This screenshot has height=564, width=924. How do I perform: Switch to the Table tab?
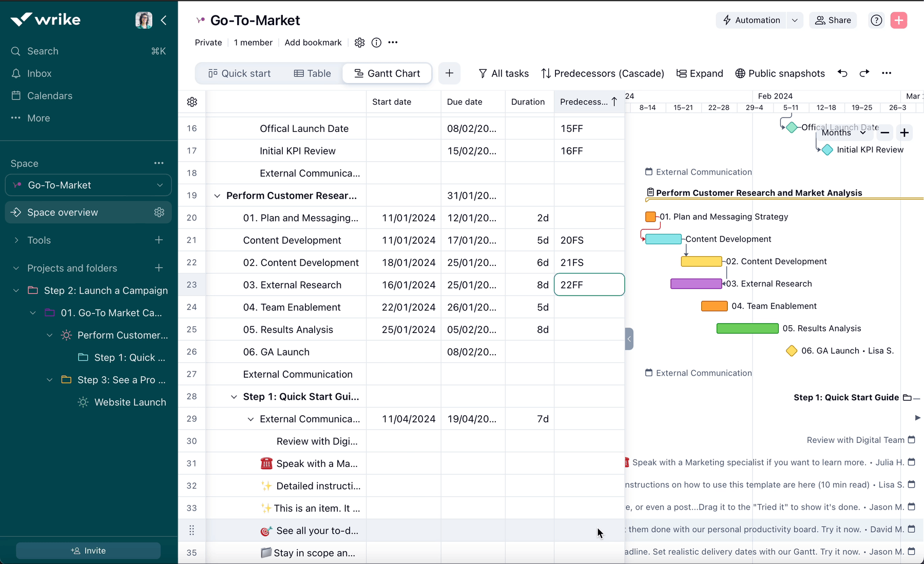pos(312,73)
